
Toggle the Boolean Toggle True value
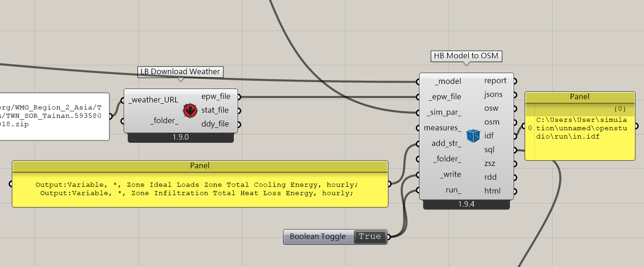[x=370, y=236]
